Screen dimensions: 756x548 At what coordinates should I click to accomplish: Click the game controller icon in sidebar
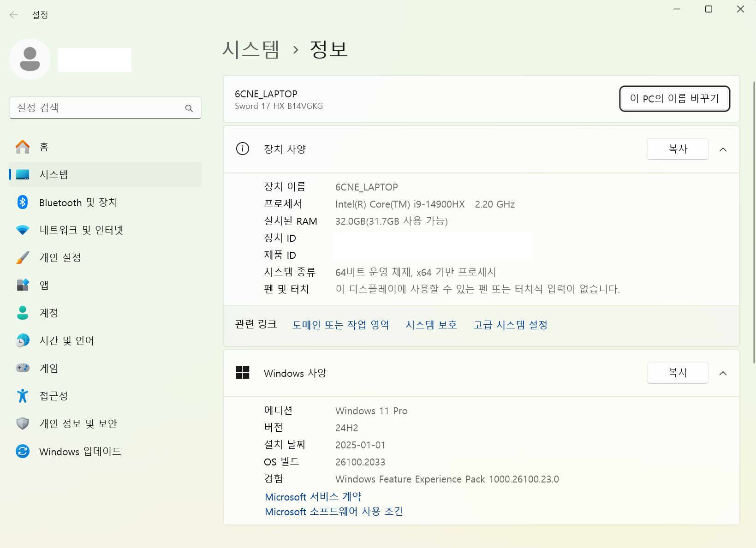click(23, 368)
